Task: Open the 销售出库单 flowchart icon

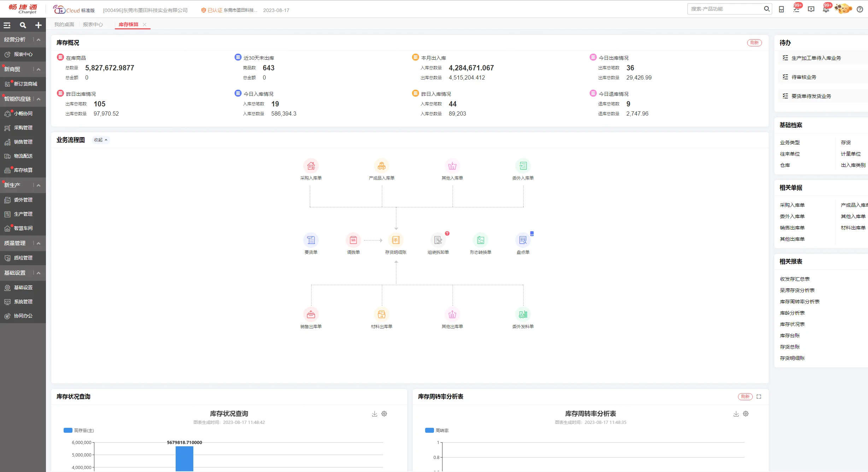Action: [311, 314]
